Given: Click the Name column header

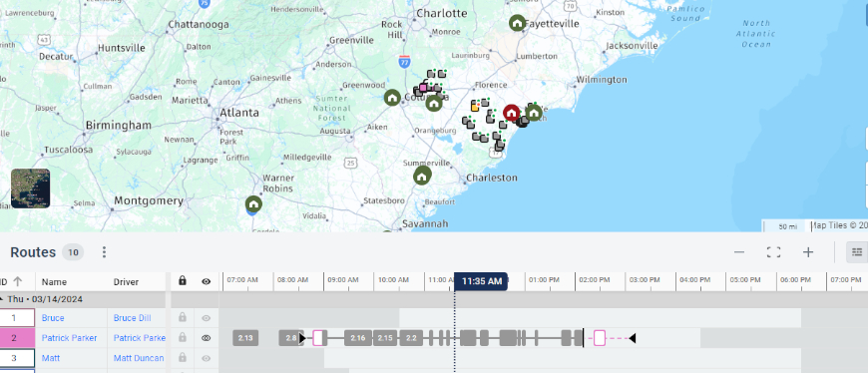Looking at the screenshot, I should [x=54, y=281].
